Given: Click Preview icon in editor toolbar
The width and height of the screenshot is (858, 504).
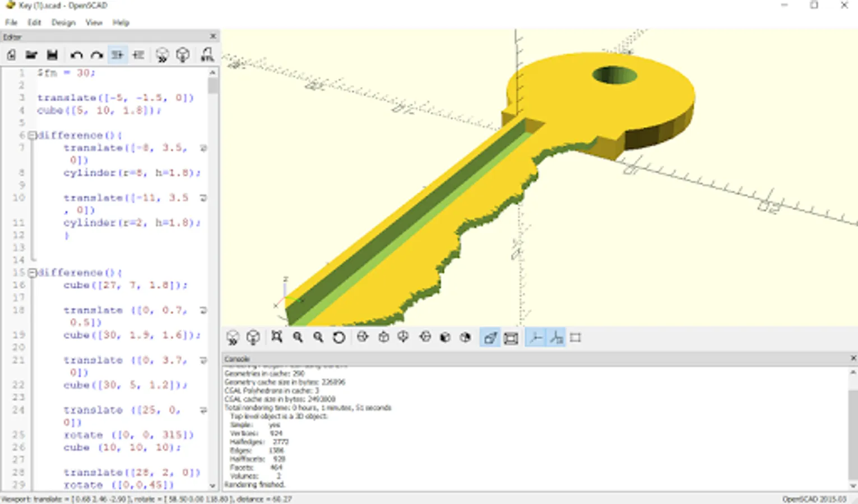Looking at the screenshot, I should pos(162,55).
